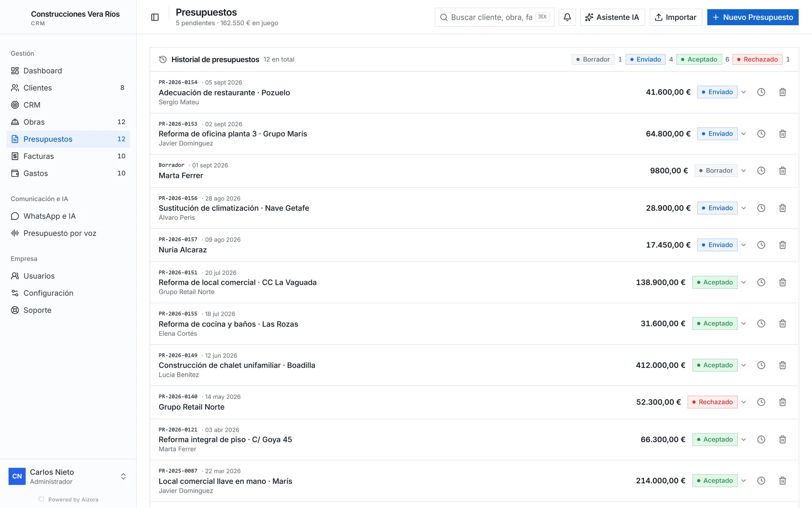The height and width of the screenshot is (508, 812).
Task: Click Powered by Aizora link
Action: click(68, 499)
